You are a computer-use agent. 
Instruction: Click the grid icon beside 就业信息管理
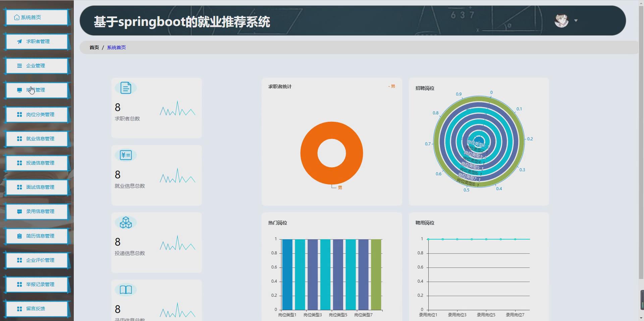[x=19, y=139]
